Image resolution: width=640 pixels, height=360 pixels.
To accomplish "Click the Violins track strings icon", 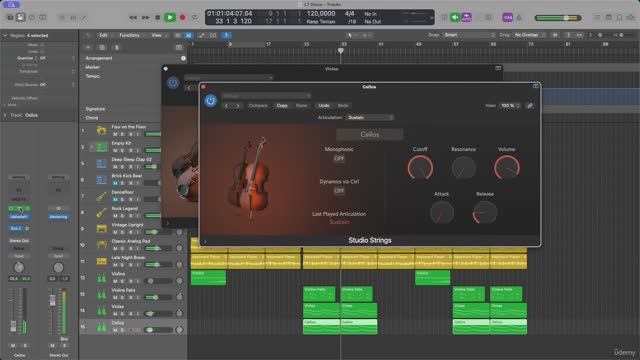I will (101, 278).
